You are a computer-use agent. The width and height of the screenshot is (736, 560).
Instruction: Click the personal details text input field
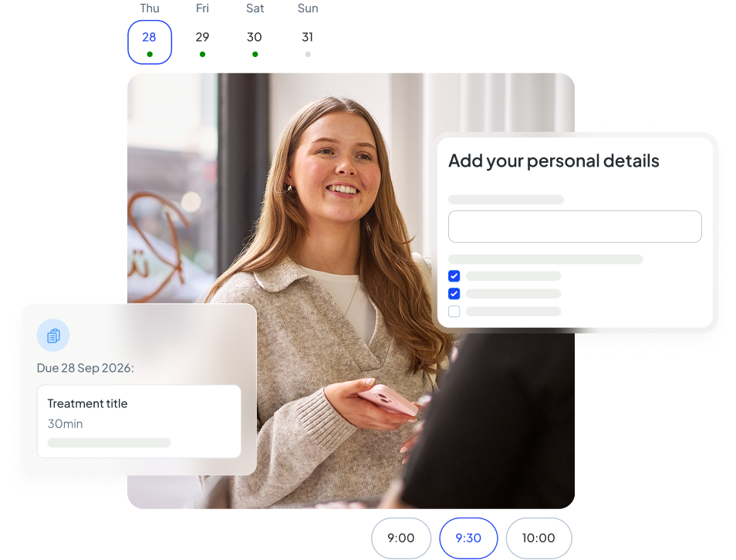575,227
